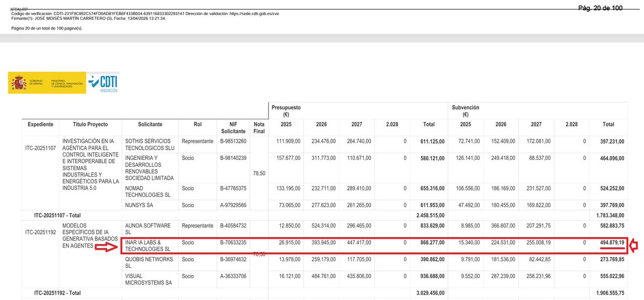This screenshot has width=644, height=300.
Task: Click NIF A-36333706
Action: (233, 276)
